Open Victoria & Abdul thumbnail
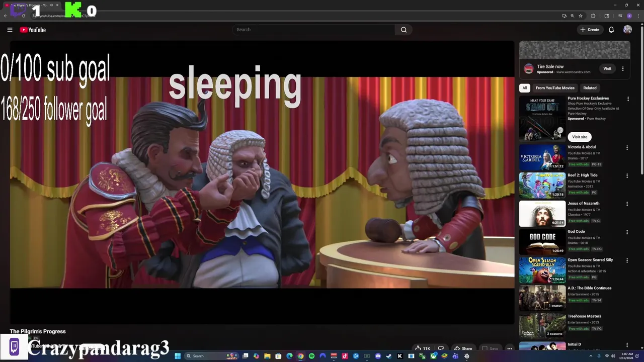 [542, 157]
